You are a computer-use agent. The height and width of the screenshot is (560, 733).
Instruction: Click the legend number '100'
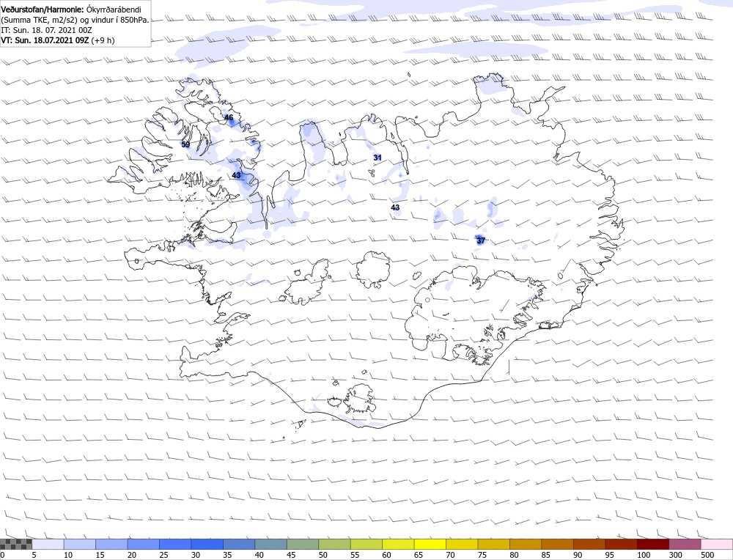click(x=644, y=555)
